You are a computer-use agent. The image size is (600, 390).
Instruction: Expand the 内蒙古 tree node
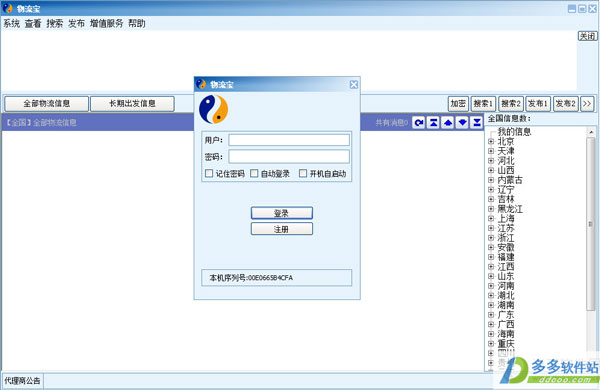(491, 180)
